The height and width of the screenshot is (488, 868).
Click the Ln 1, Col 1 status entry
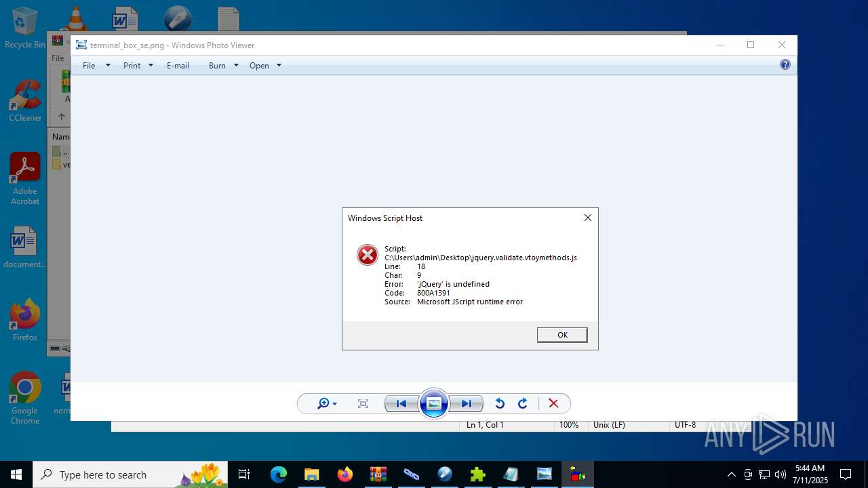(x=485, y=425)
